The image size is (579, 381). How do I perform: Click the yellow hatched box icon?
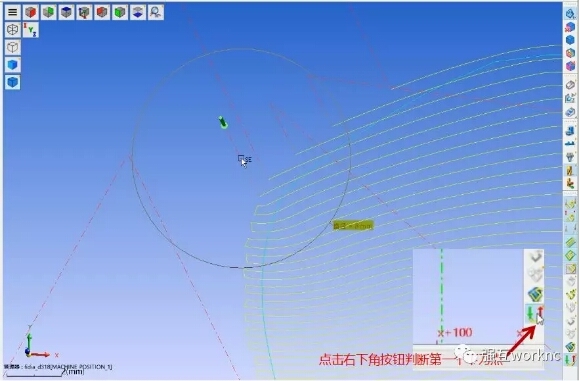(571, 269)
